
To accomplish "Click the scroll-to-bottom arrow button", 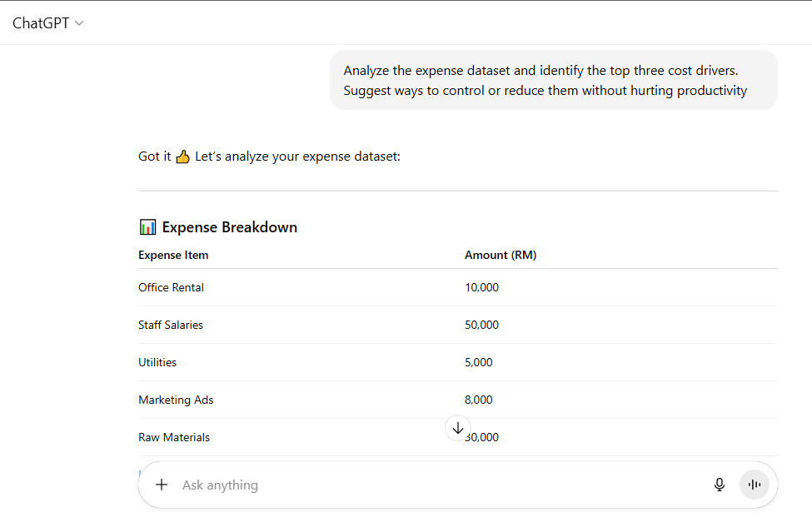I will 458,428.
